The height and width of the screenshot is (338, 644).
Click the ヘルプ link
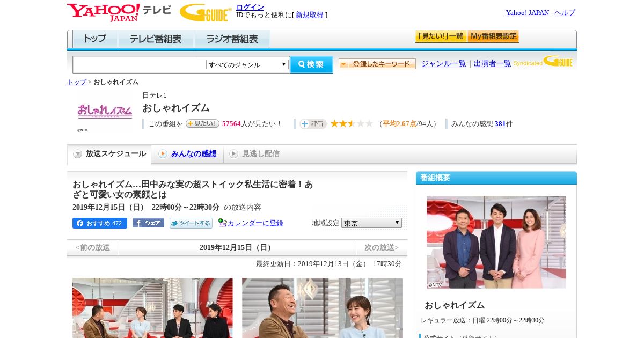tap(565, 13)
